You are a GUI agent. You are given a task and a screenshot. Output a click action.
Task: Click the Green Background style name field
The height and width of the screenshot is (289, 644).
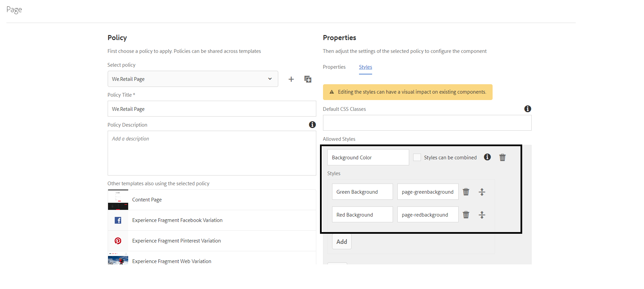coord(362,192)
